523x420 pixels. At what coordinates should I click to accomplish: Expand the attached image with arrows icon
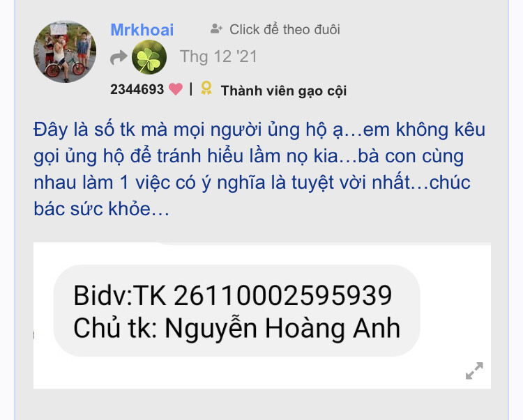(474, 371)
